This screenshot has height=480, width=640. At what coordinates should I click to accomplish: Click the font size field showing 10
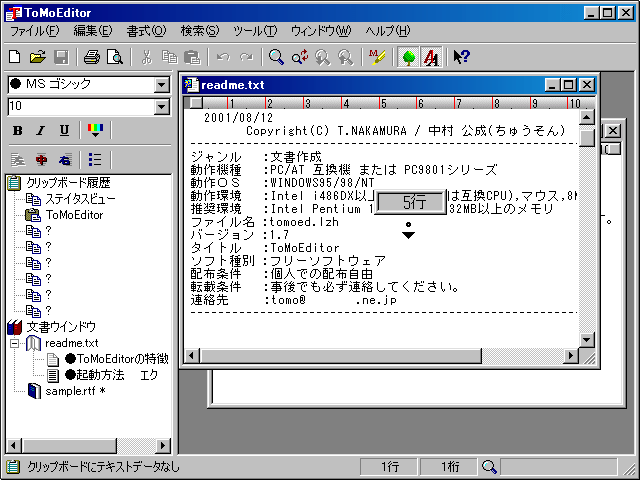81,107
